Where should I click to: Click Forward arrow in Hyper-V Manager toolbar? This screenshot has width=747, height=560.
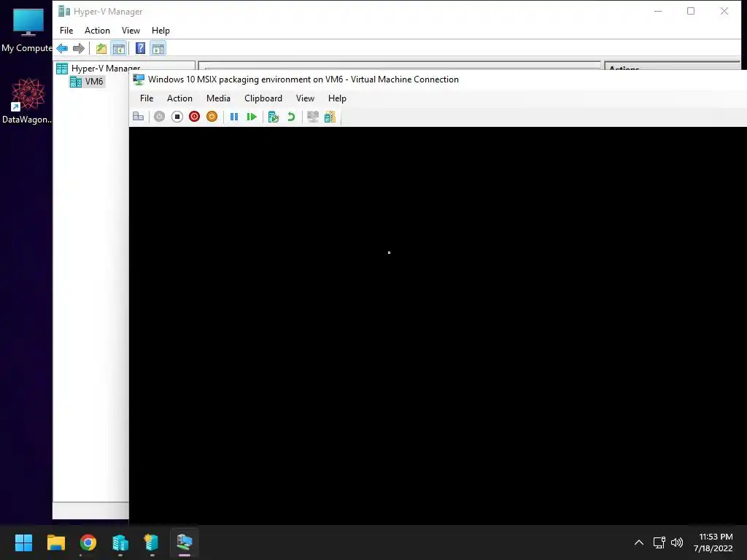pyautogui.click(x=79, y=48)
